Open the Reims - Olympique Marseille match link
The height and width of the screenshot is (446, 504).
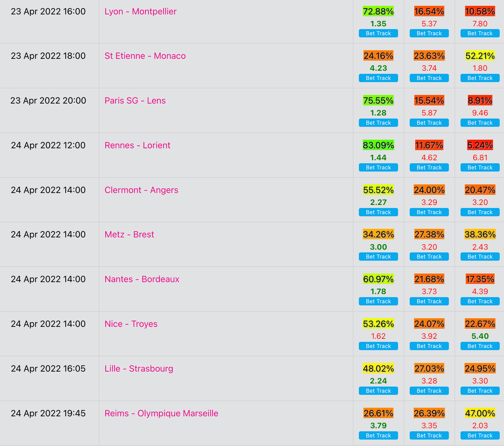161,414
